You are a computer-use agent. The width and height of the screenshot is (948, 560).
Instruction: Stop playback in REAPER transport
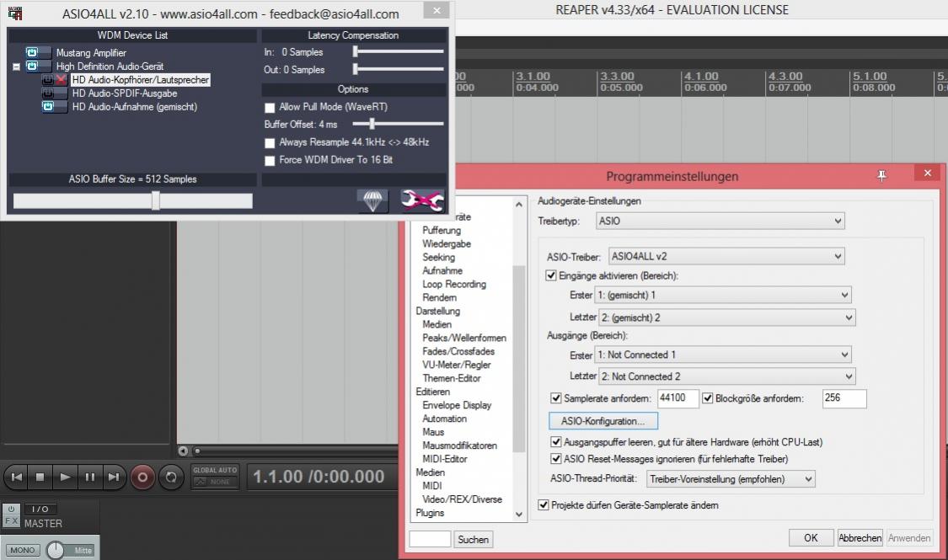pos(40,477)
